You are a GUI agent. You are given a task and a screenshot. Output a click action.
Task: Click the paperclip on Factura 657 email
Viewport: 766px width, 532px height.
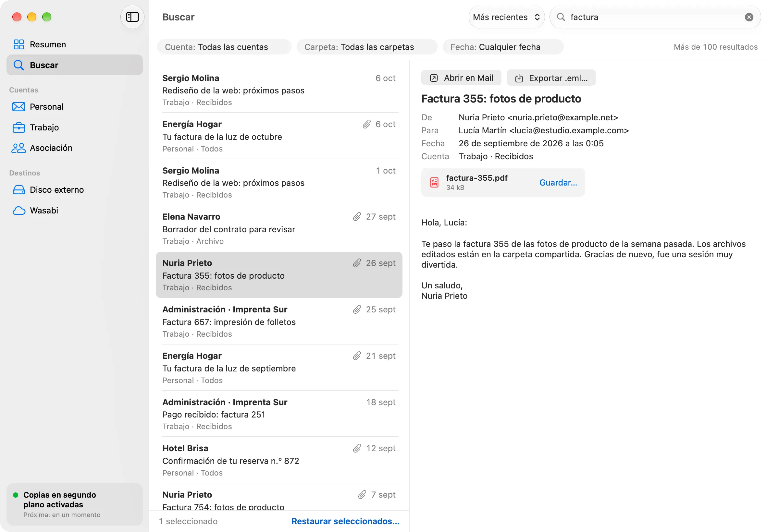point(357,309)
